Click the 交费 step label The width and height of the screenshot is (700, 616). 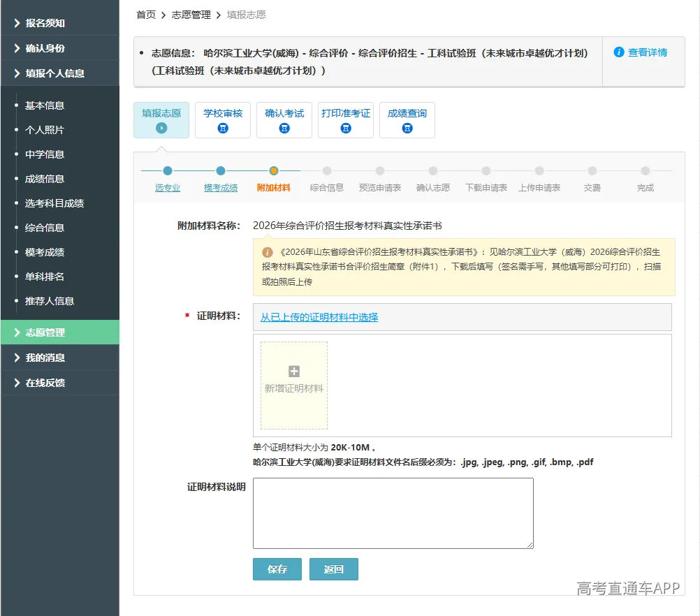coord(592,188)
